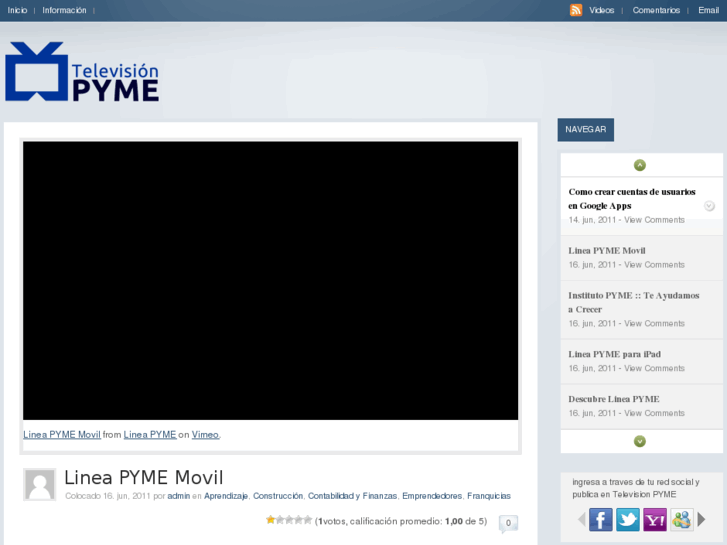The image size is (727, 545).
Task: View Comments for Google Apps video
Action: 654,220
